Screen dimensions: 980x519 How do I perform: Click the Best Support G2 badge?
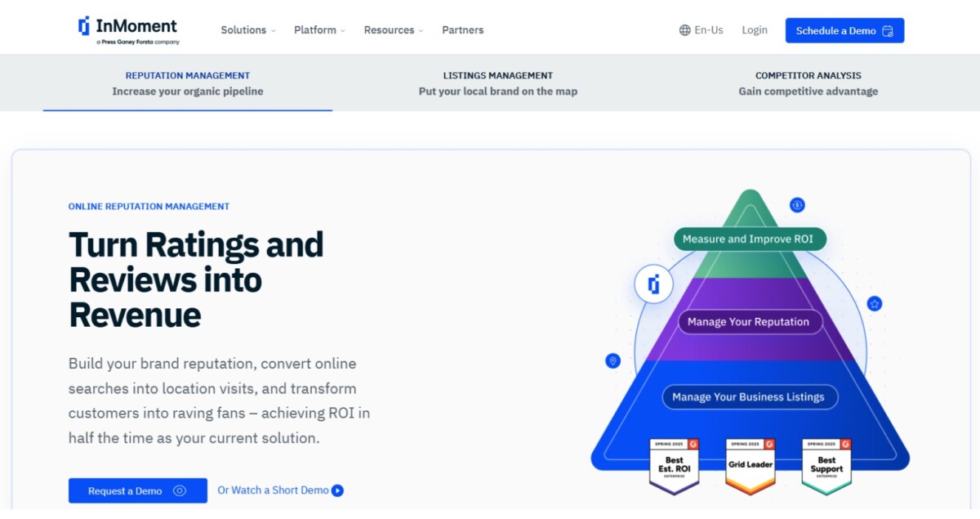pos(826,467)
